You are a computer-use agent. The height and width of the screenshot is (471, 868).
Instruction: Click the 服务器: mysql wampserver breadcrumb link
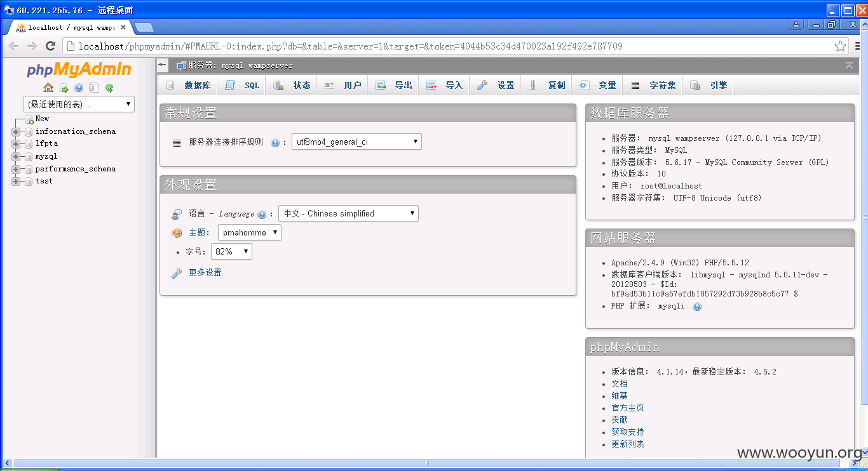pyautogui.click(x=240, y=65)
